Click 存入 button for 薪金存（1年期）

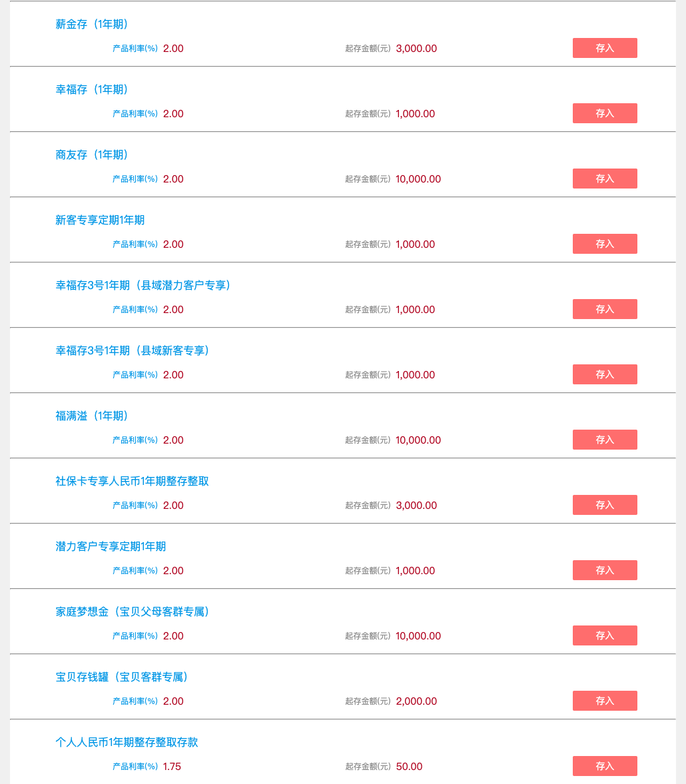click(x=605, y=48)
